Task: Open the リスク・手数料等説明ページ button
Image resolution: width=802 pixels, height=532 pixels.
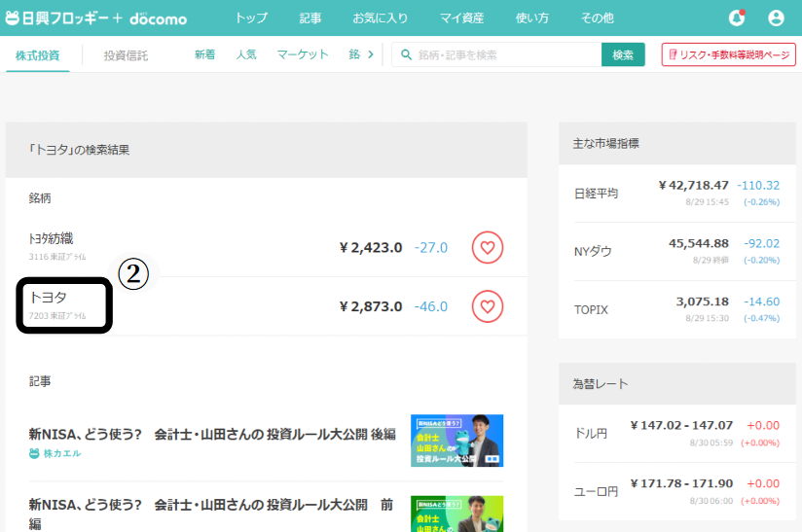Action: pos(728,54)
